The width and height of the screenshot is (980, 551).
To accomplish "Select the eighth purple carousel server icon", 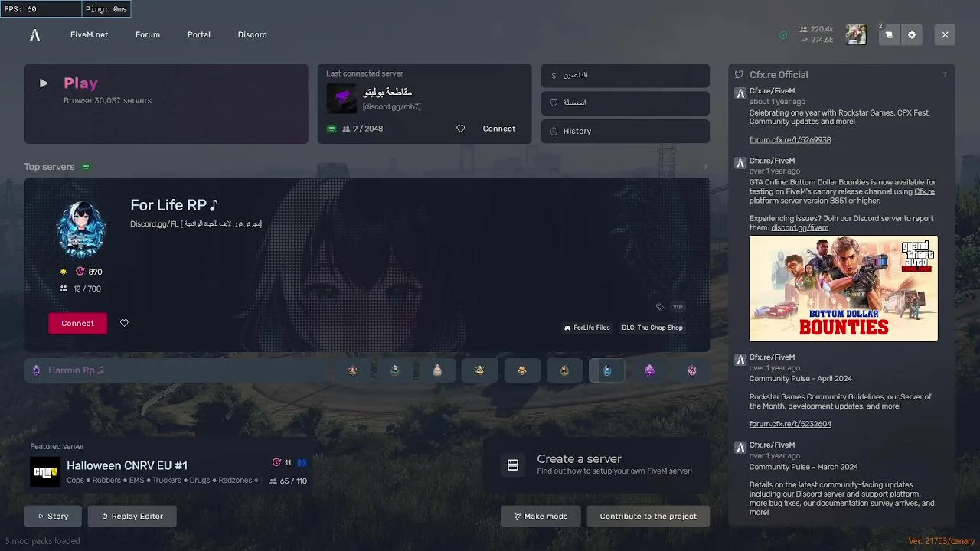I will 649,370.
